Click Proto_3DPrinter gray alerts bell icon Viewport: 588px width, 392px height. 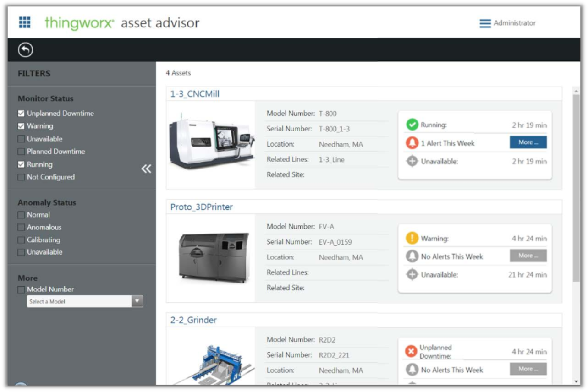412,256
